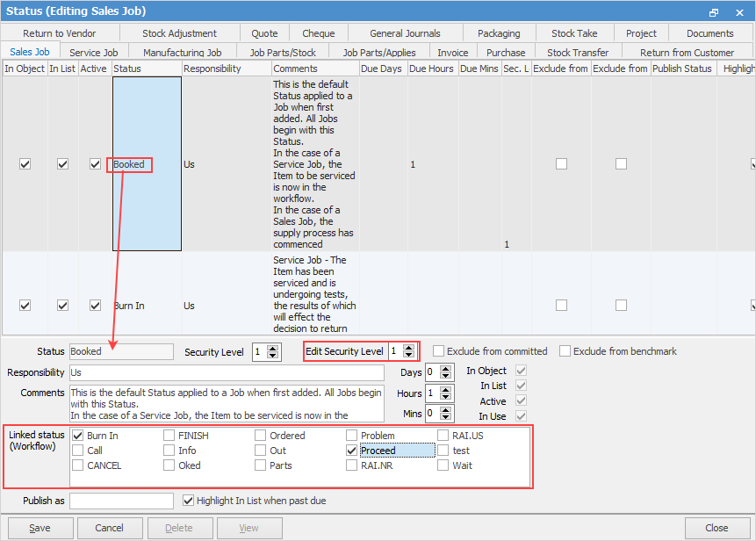Uncheck the Burn In linked status

(78, 436)
